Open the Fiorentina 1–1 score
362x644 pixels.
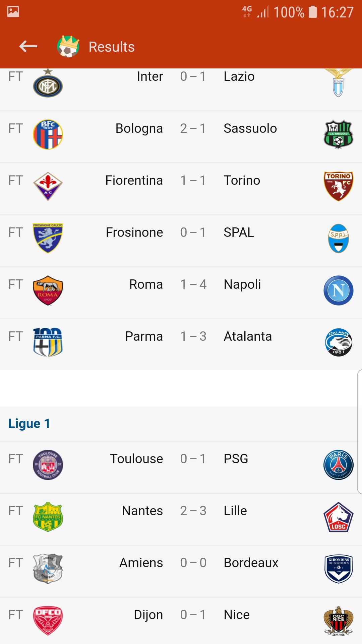pos(193,180)
